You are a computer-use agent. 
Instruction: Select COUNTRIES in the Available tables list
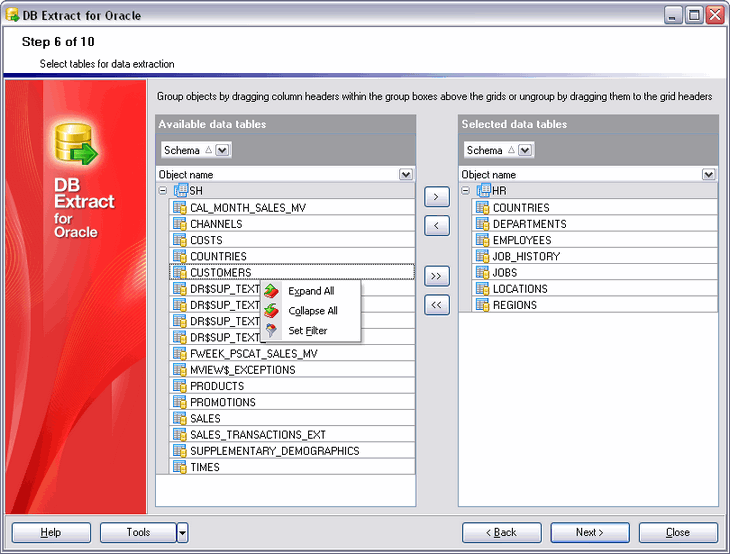click(x=292, y=256)
